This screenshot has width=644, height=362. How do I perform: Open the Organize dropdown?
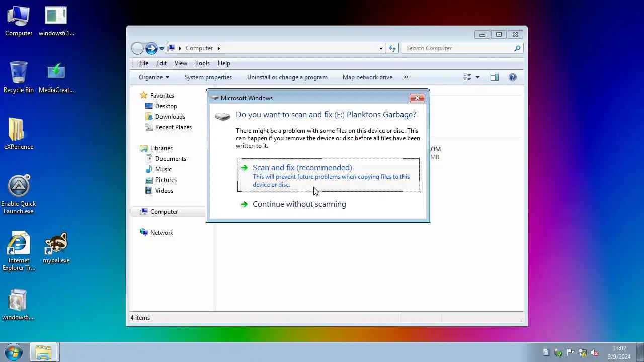click(x=154, y=77)
